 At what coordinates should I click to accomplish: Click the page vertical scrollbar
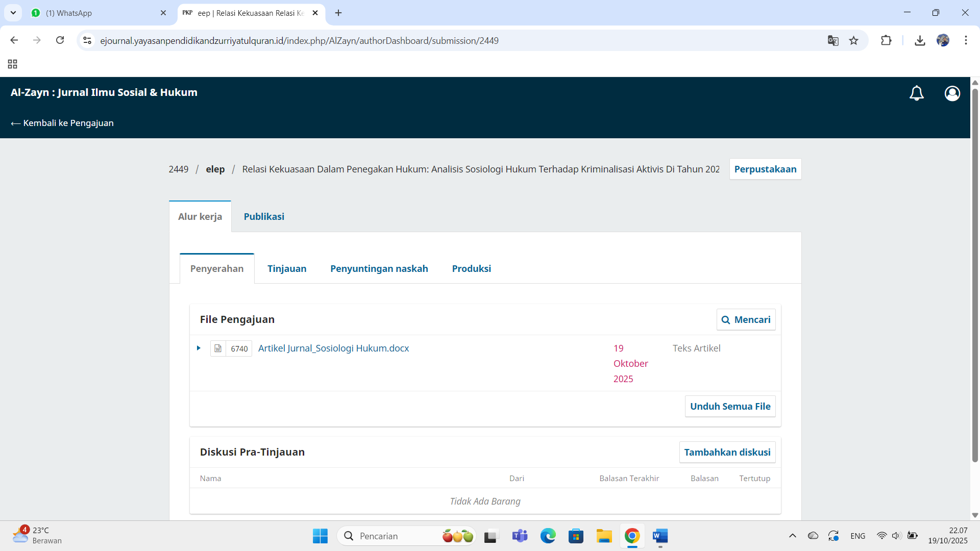[x=974, y=275]
